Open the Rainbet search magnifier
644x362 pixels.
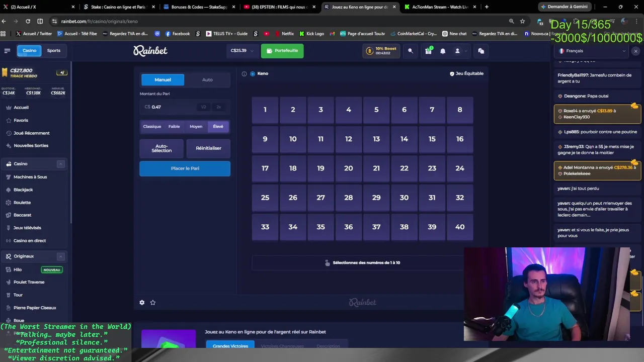tap(411, 51)
